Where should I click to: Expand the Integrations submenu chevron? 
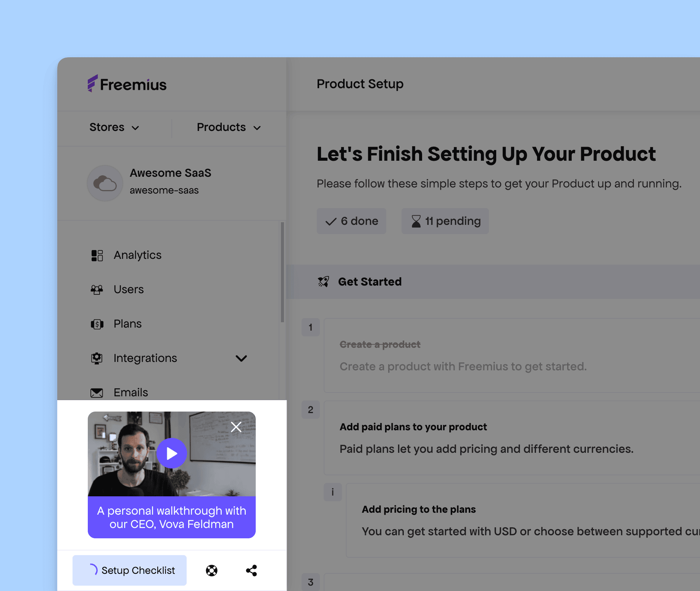tap(241, 358)
